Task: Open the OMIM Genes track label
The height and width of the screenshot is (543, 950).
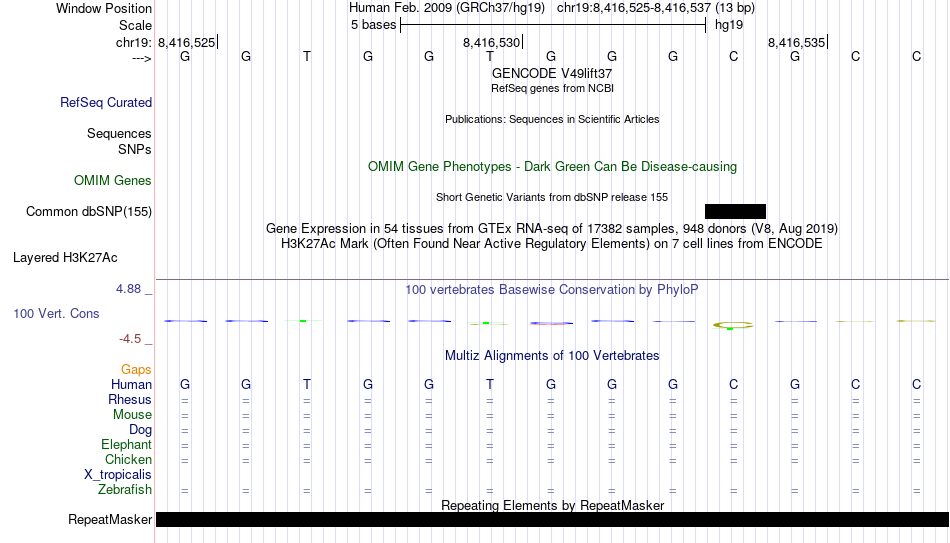Action: pos(113,181)
